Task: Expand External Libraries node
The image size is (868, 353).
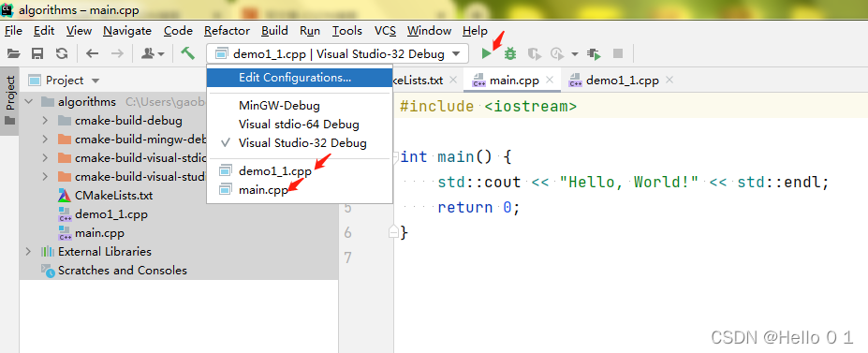Action: coord(29,252)
